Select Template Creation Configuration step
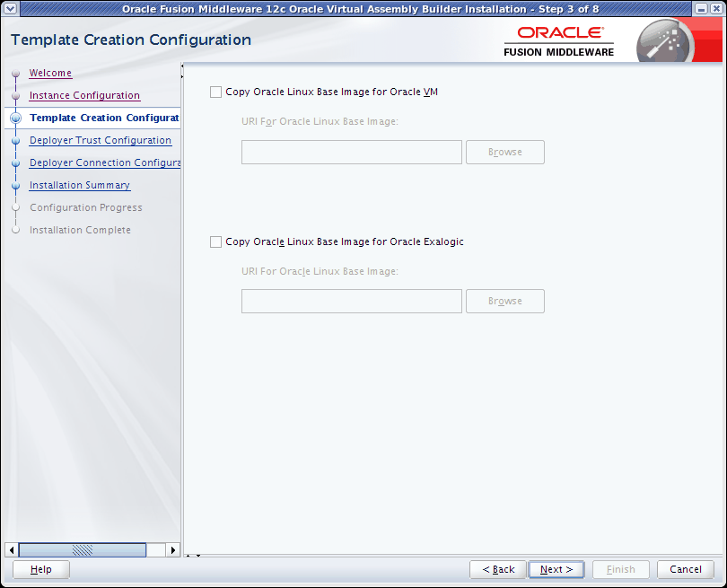 tap(104, 118)
